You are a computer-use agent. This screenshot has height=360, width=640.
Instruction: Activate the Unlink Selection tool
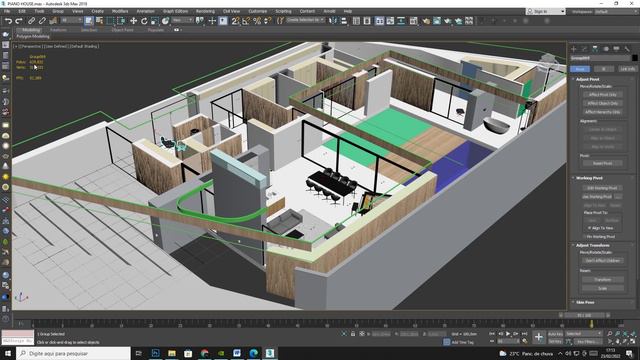42,21
